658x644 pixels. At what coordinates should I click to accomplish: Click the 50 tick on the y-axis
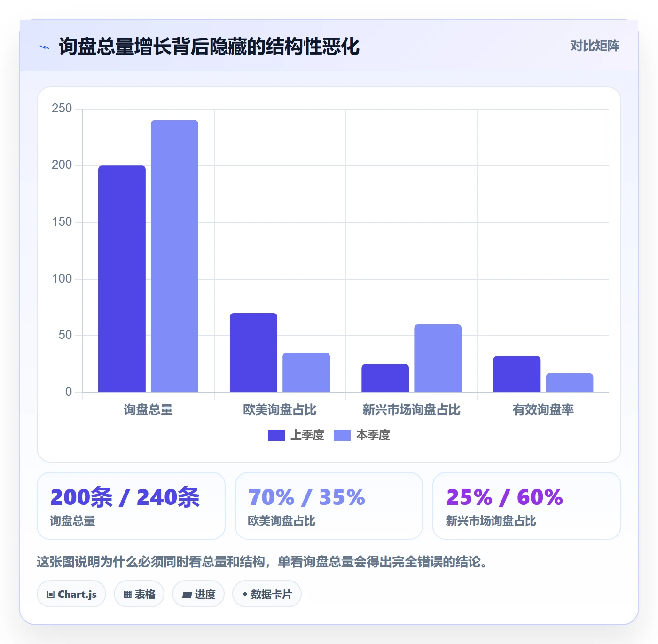[65, 335]
